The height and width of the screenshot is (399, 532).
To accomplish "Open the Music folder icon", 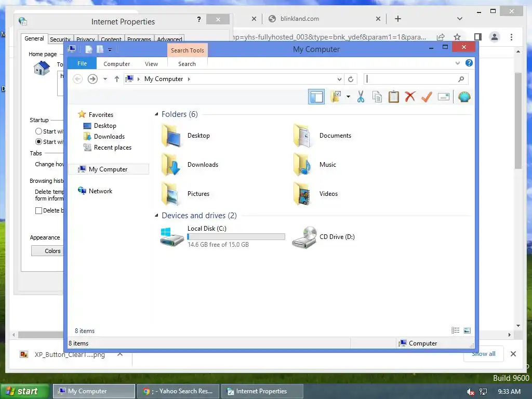I will click(x=302, y=164).
